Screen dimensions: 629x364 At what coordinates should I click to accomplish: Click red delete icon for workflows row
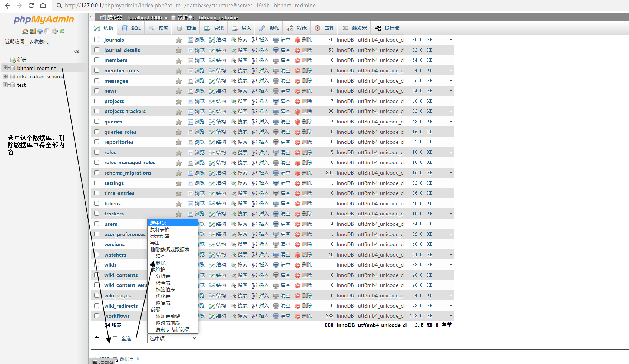298,316
